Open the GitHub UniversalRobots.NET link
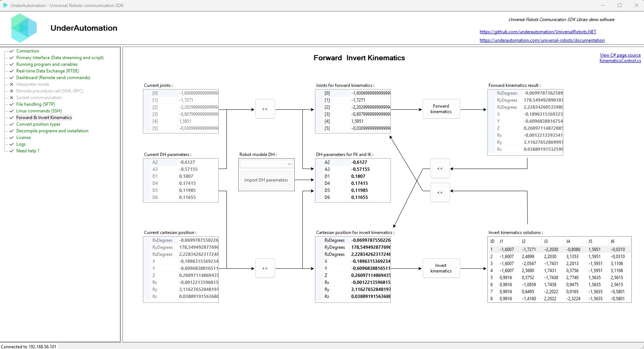Image resolution: width=644 pixels, height=349 pixels. (538, 32)
